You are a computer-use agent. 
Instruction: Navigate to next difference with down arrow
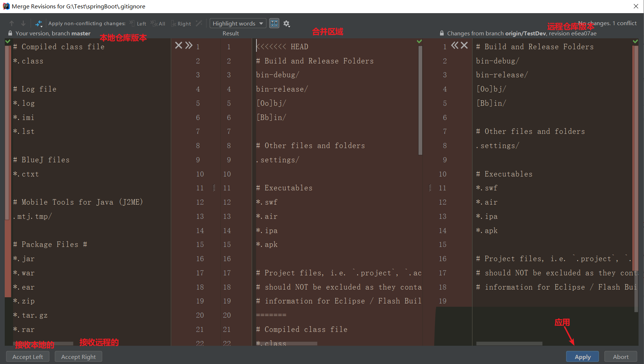(23, 23)
